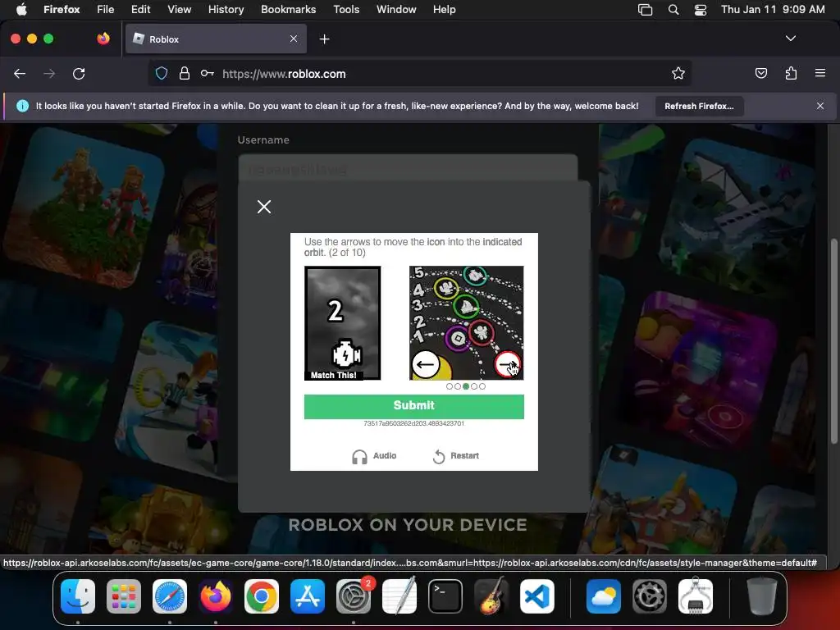Click the right arrow in the orbit puzzle
Viewport: 840px width, 630px height.
[507, 364]
